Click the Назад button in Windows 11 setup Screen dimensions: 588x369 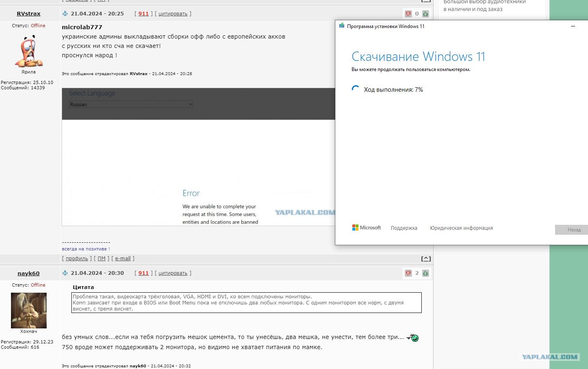(x=572, y=230)
